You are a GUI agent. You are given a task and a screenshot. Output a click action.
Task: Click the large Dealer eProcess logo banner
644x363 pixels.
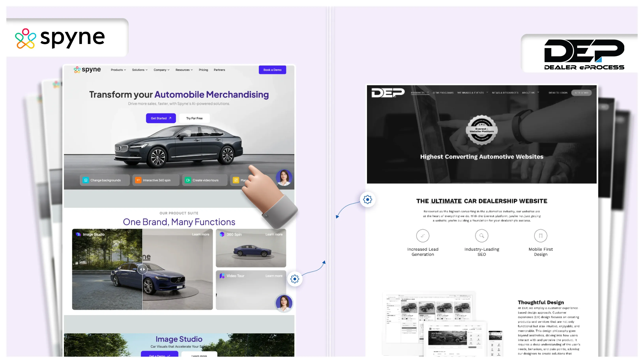pyautogui.click(x=584, y=54)
